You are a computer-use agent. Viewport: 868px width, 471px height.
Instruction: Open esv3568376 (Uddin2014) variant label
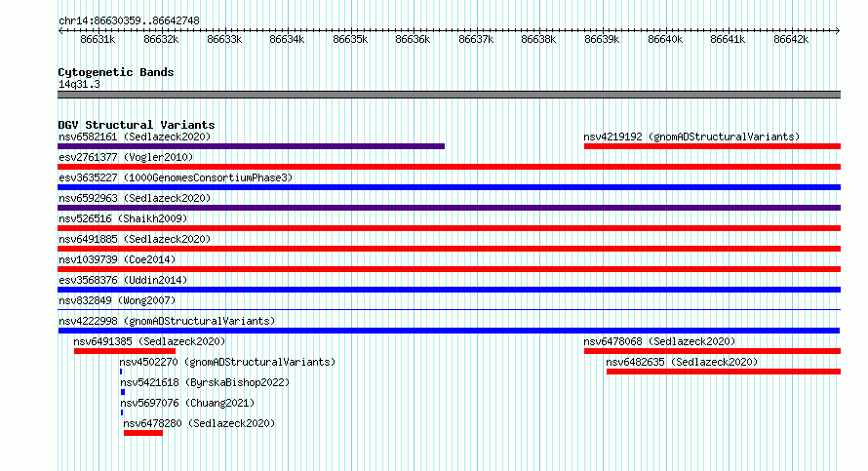click(123, 280)
